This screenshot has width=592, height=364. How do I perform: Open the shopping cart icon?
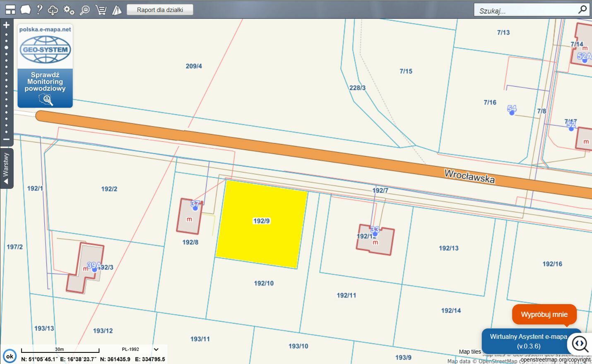tap(101, 10)
